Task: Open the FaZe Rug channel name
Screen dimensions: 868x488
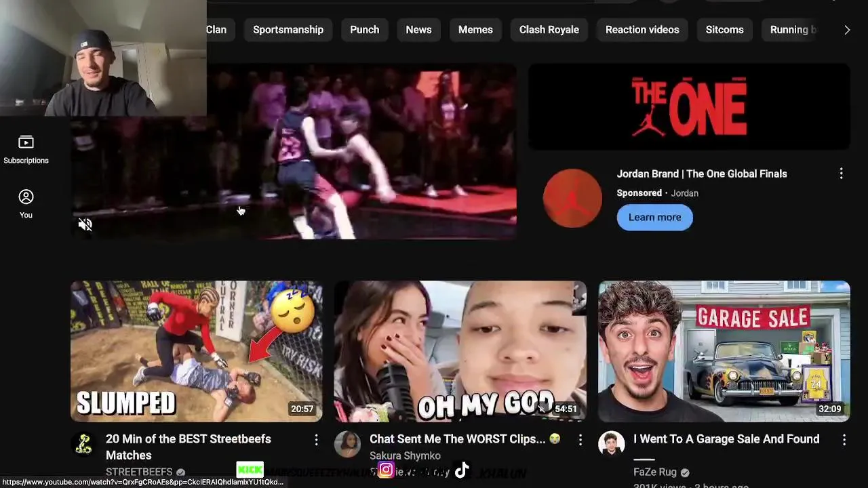Action: pos(655,472)
